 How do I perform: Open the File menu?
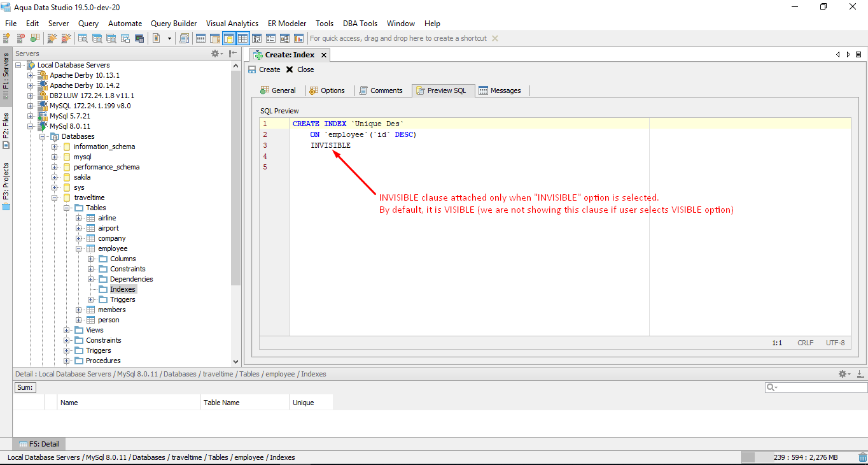pyautogui.click(x=11, y=24)
